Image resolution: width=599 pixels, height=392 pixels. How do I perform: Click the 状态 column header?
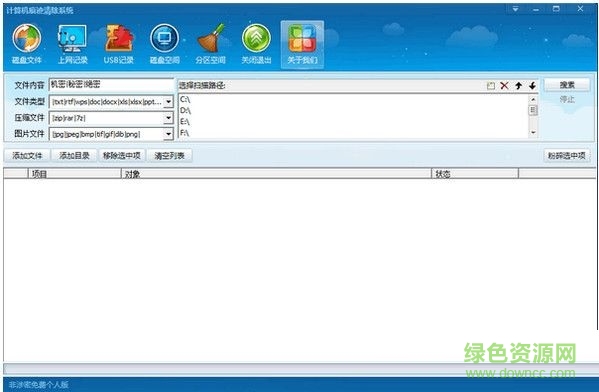coord(475,174)
